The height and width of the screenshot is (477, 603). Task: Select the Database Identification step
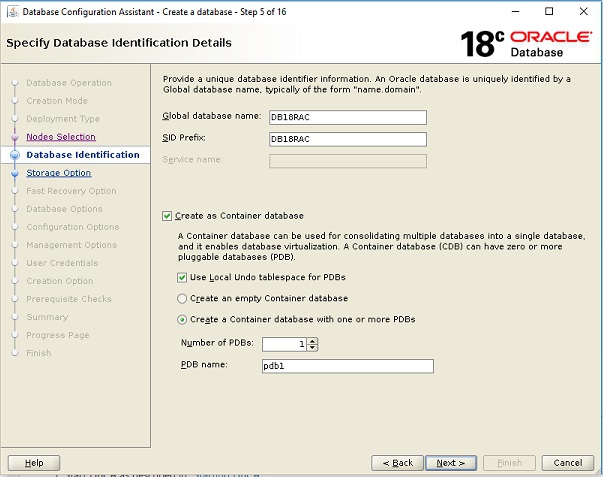[83, 155]
